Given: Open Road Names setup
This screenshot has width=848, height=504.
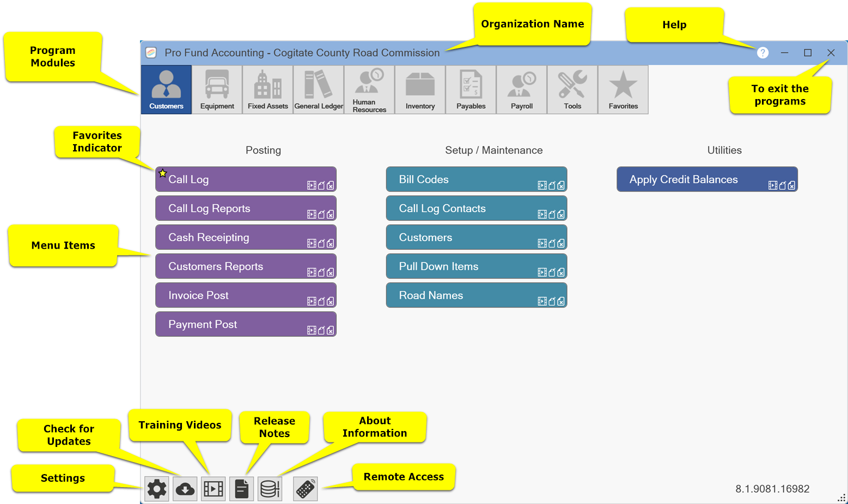Looking at the screenshot, I should pyautogui.click(x=477, y=295).
